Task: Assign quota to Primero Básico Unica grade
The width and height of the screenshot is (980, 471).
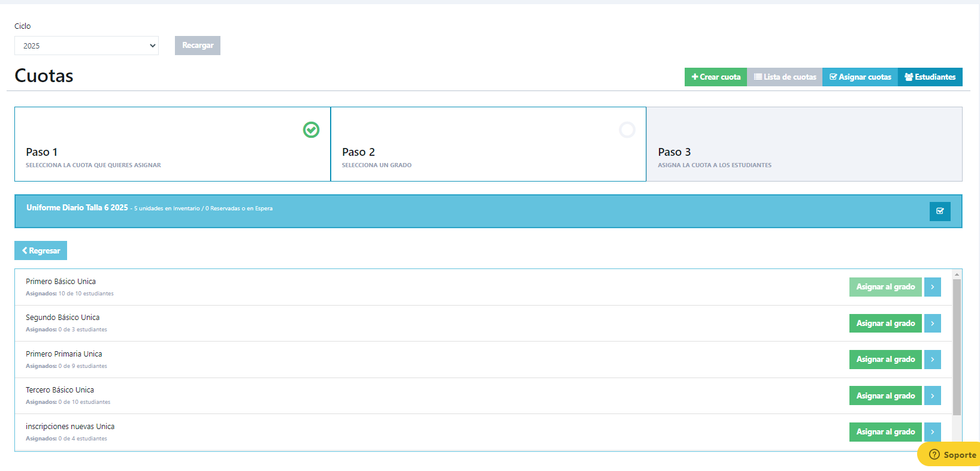Action: 885,287
